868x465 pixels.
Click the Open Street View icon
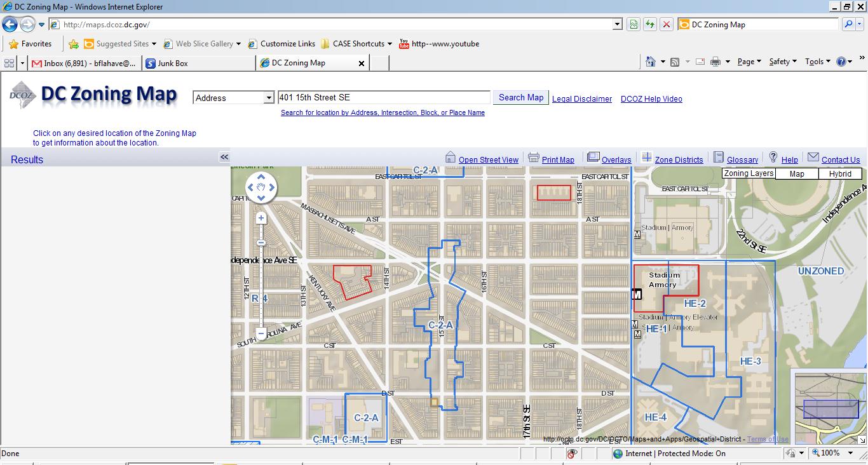coord(451,158)
